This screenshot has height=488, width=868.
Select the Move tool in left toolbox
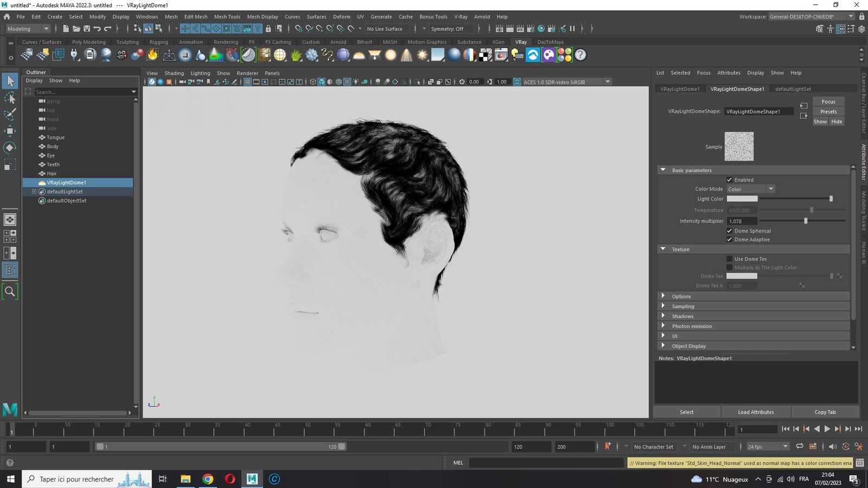click(10, 131)
